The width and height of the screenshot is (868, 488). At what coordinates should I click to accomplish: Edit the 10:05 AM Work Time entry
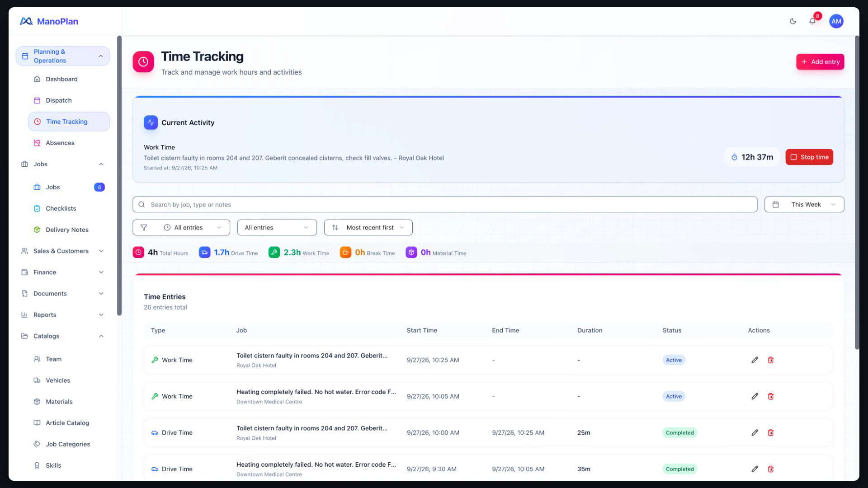(755, 396)
